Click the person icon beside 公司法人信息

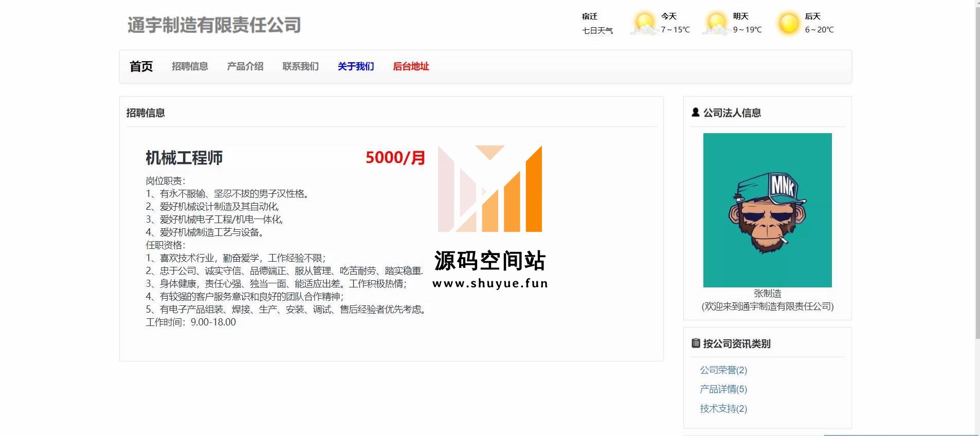point(696,112)
